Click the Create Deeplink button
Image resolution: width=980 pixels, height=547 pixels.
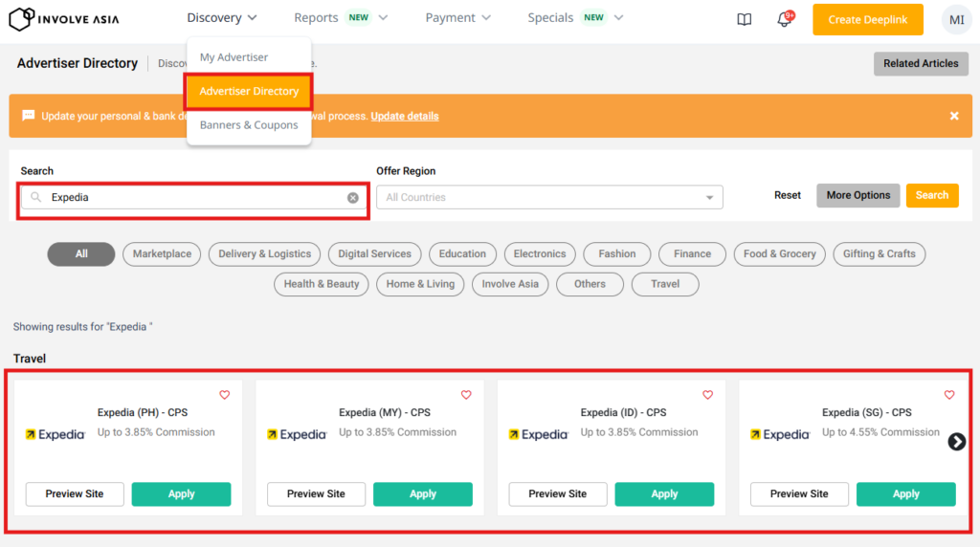(x=867, y=19)
